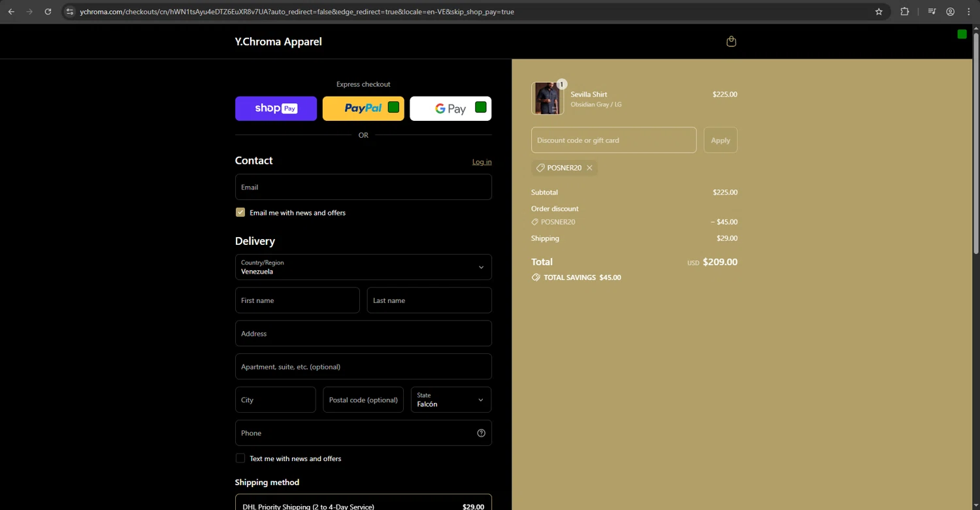Click the tag icon next to TOTAL SAVINGS
The width and height of the screenshot is (980, 510).
(536, 278)
